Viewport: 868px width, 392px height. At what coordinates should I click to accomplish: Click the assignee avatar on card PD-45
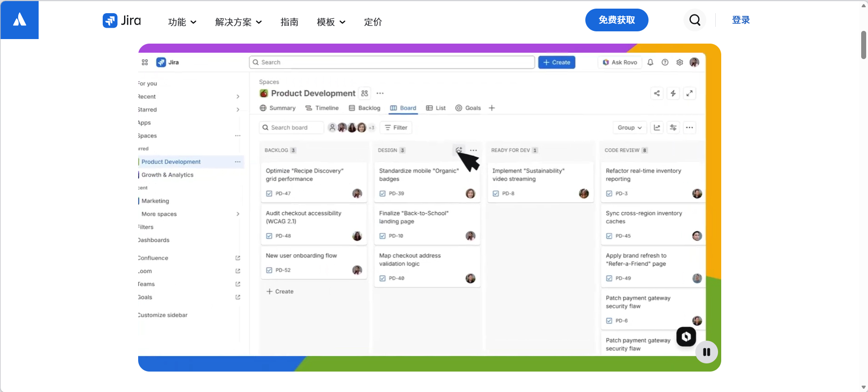(x=697, y=236)
